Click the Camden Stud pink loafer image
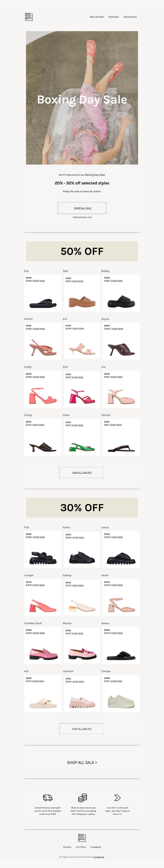The width and height of the screenshot is (164, 868). pos(43,654)
